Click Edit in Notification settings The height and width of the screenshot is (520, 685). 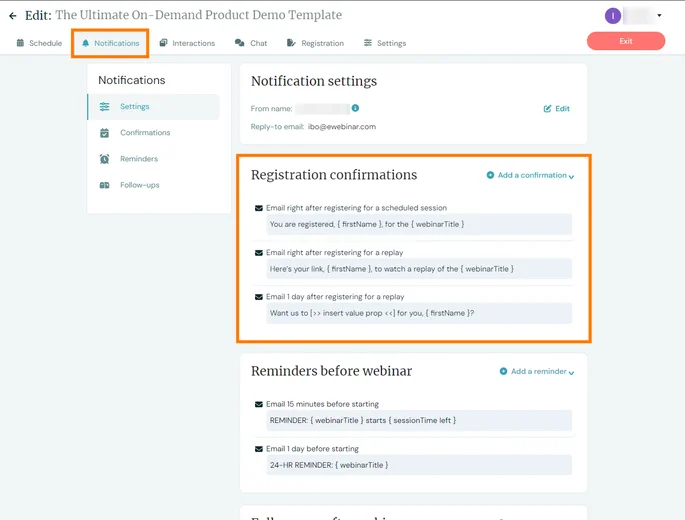coord(557,108)
